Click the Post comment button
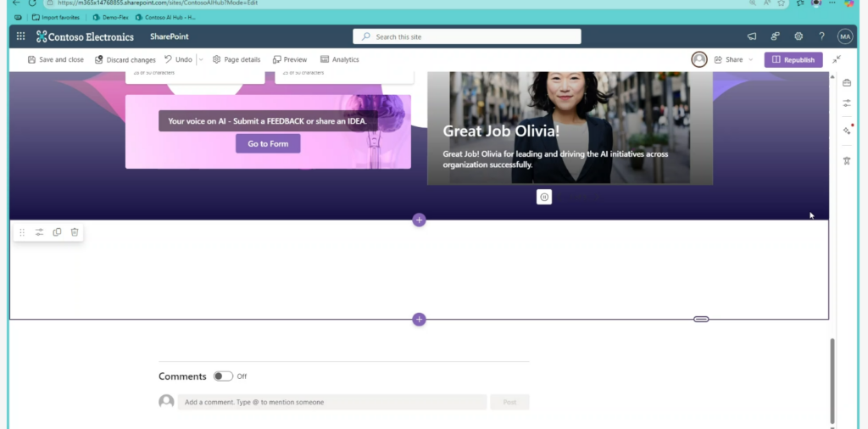The image size is (868, 429). click(x=509, y=402)
